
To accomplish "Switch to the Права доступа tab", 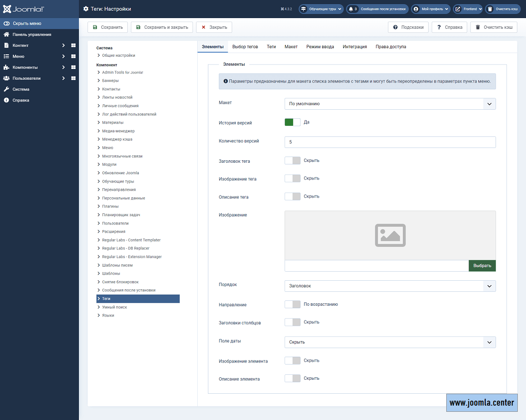I will (x=390, y=47).
